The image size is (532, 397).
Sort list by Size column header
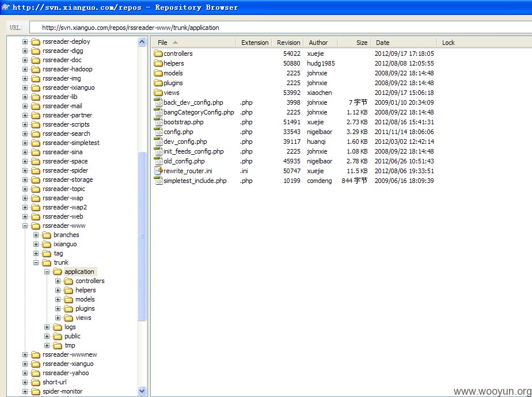(x=354, y=43)
